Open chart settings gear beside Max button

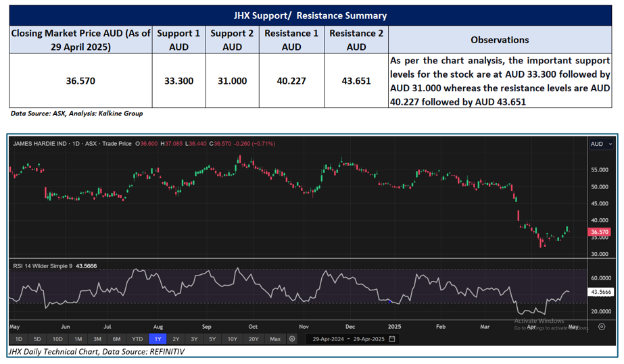pos(292,339)
